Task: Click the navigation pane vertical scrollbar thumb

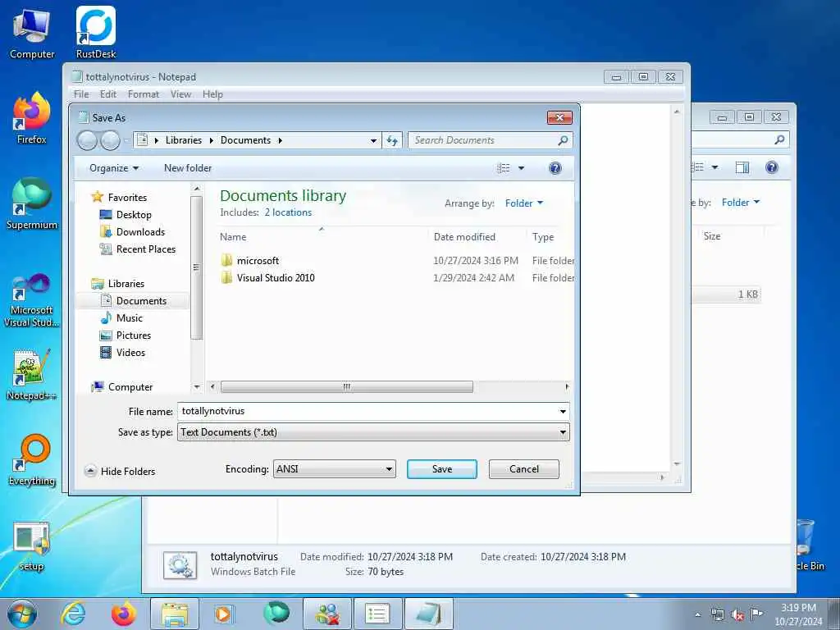Action: coord(197,268)
